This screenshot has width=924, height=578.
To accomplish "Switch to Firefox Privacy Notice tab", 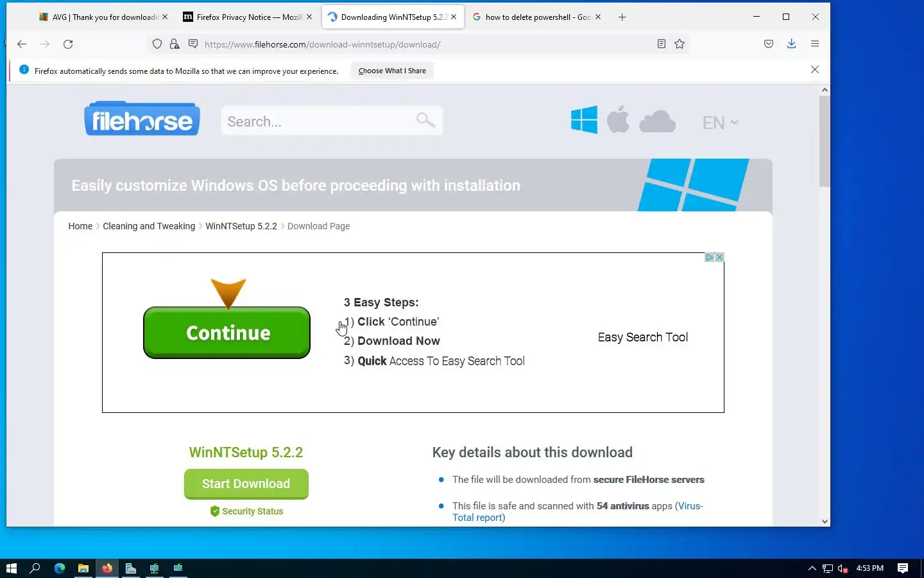I will point(247,17).
